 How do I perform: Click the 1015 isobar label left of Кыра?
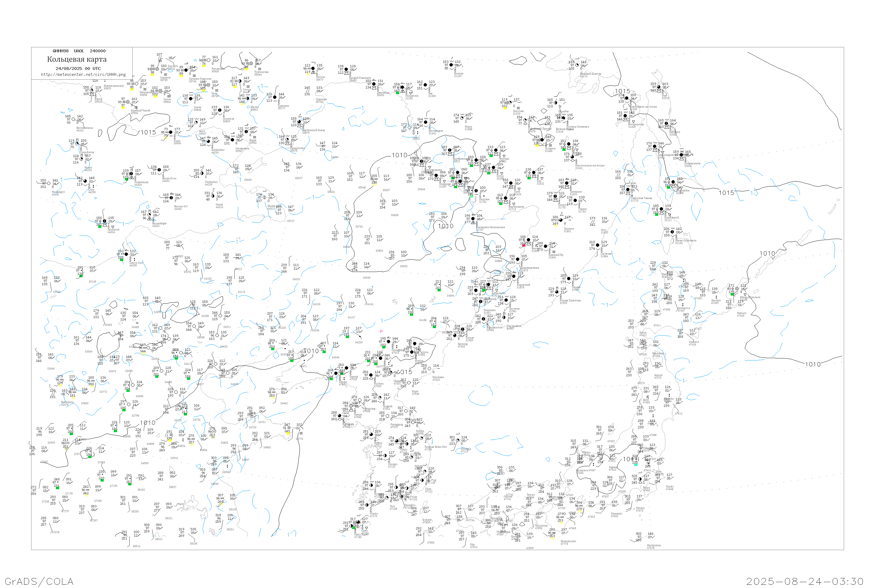148,132
